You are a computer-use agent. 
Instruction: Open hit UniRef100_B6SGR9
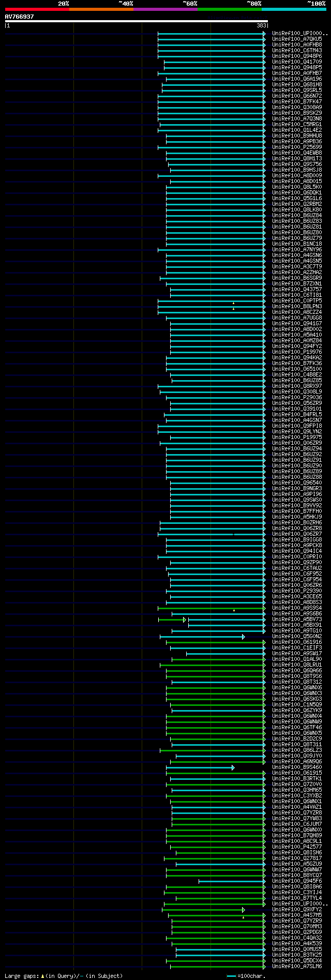point(297,278)
